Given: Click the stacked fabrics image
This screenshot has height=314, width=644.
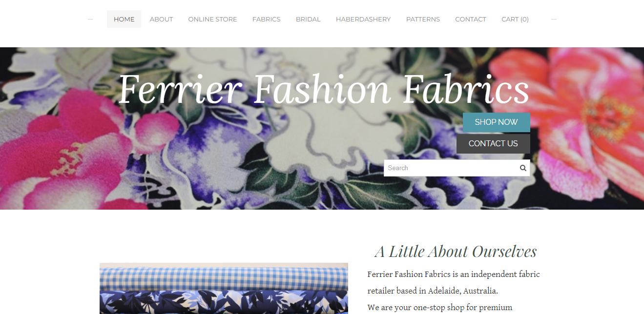Looking at the screenshot, I should 224,288.
